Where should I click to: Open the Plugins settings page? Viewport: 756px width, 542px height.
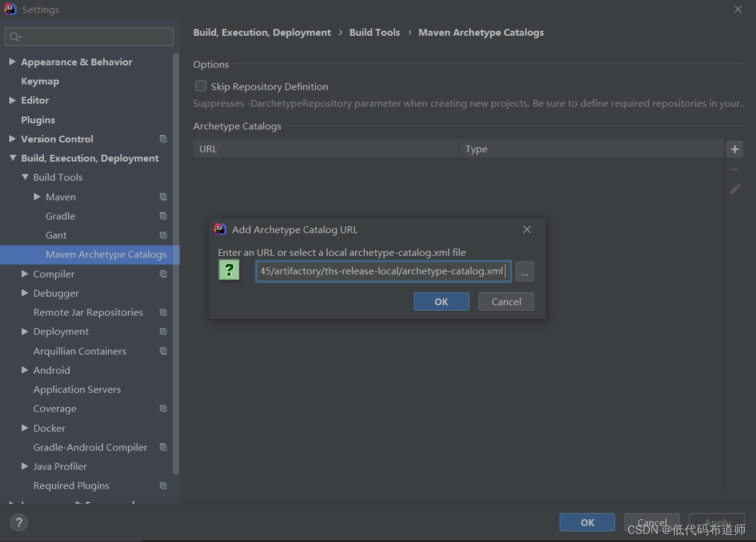[38, 120]
